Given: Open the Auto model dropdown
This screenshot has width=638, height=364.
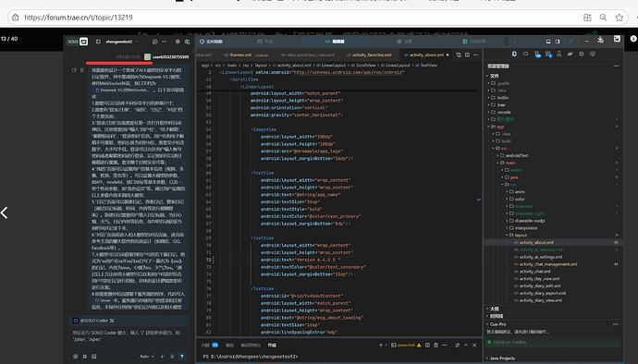Looking at the screenshot, I should pos(147,357).
